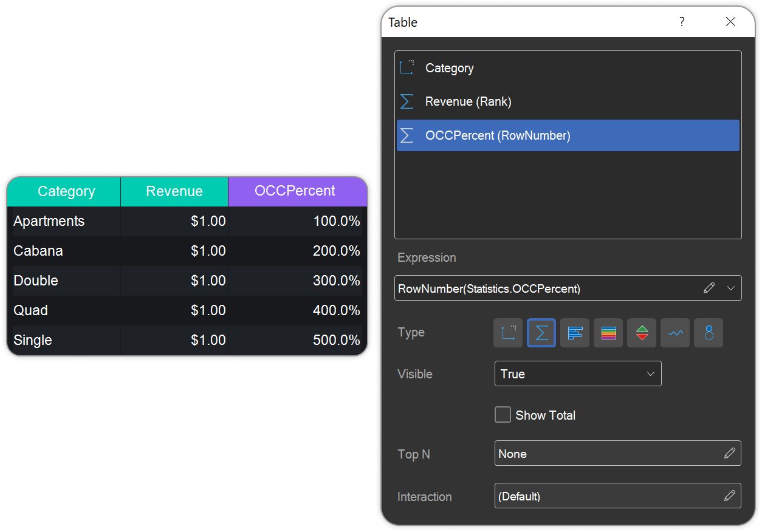Click the purple OCCPercent table header
The height and width of the screenshot is (532, 762).
pos(298,191)
